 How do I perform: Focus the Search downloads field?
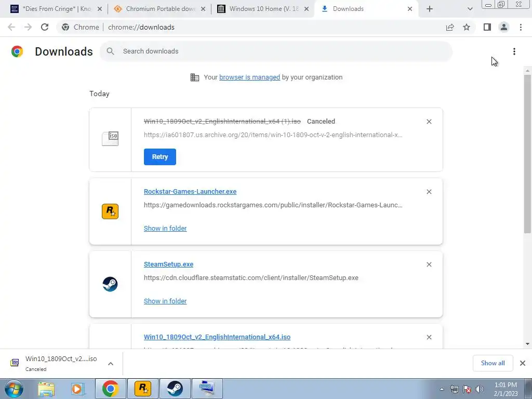click(276, 51)
